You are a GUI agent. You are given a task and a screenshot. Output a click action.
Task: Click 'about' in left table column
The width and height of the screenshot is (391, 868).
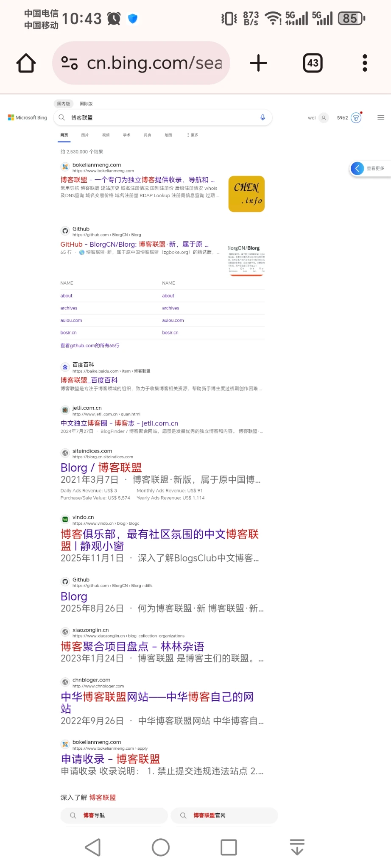pos(66,296)
